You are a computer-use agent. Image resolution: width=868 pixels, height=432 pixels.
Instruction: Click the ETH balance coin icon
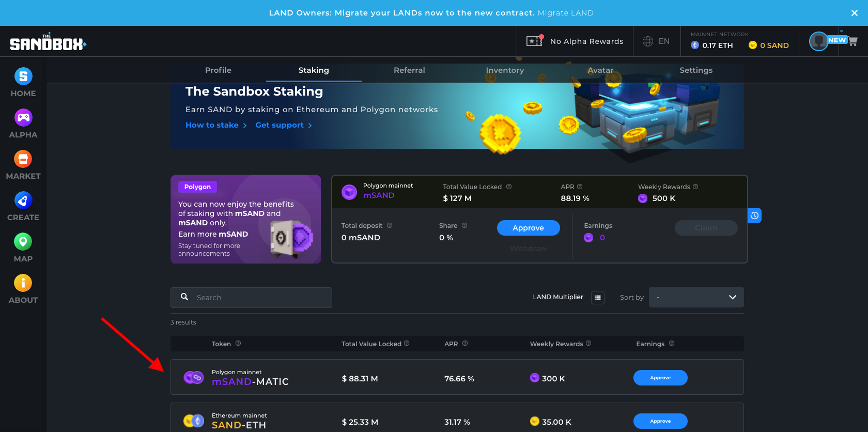(x=695, y=45)
